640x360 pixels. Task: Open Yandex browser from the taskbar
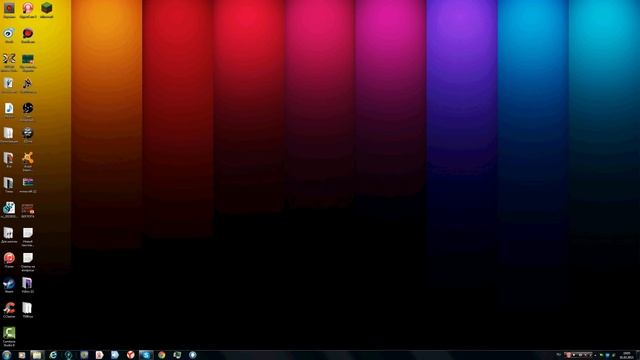pos(131,355)
